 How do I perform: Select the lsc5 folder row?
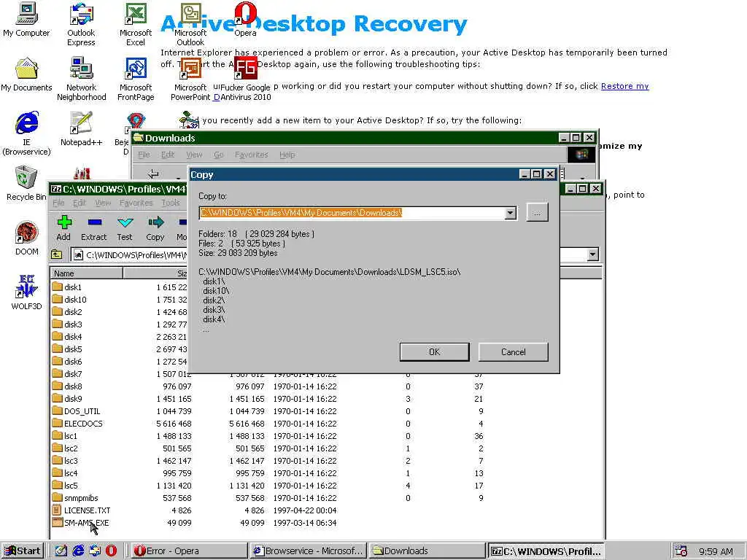[x=267, y=485]
